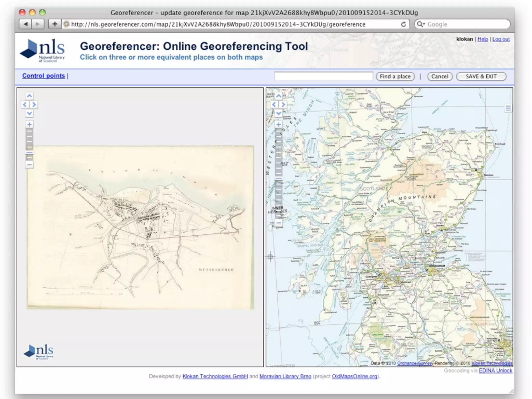Zoom out on the Scotland reference map
532x399 pixels.
pyautogui.click(x=278, y=223)
